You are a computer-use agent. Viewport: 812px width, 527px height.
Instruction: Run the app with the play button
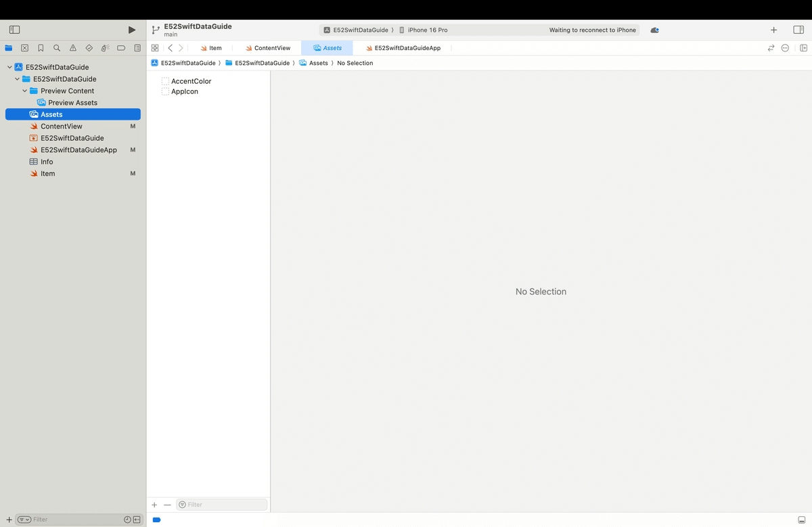[132, 30]
